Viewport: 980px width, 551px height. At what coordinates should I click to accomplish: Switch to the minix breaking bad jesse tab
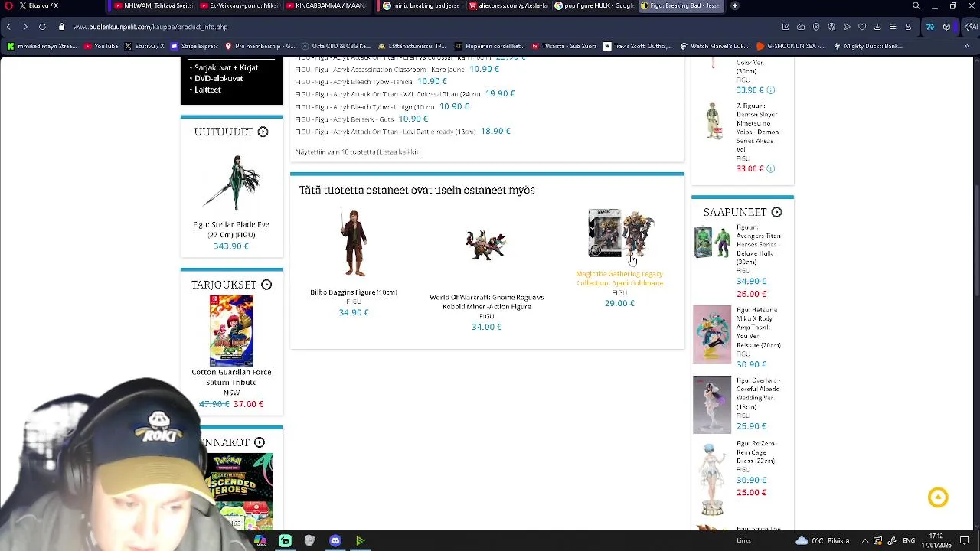(x=422, y=5)
